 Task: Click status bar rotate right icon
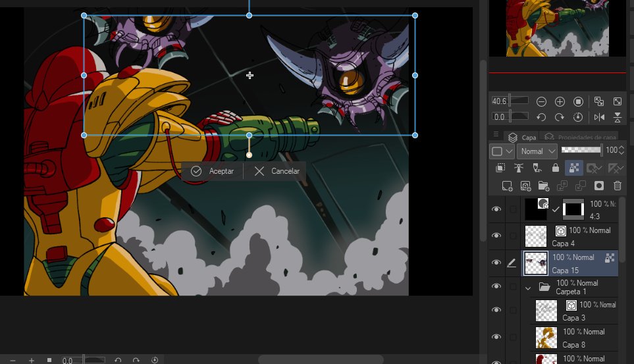136,360
